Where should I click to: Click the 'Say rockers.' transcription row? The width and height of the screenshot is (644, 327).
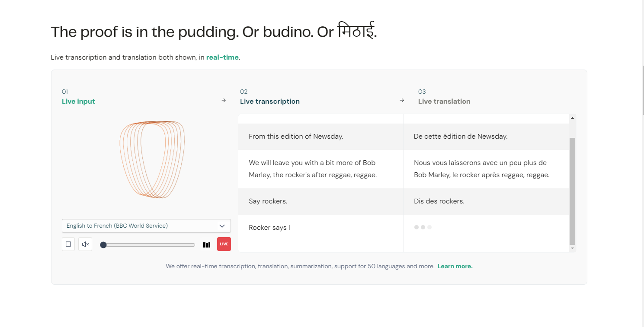coord(320,201)
